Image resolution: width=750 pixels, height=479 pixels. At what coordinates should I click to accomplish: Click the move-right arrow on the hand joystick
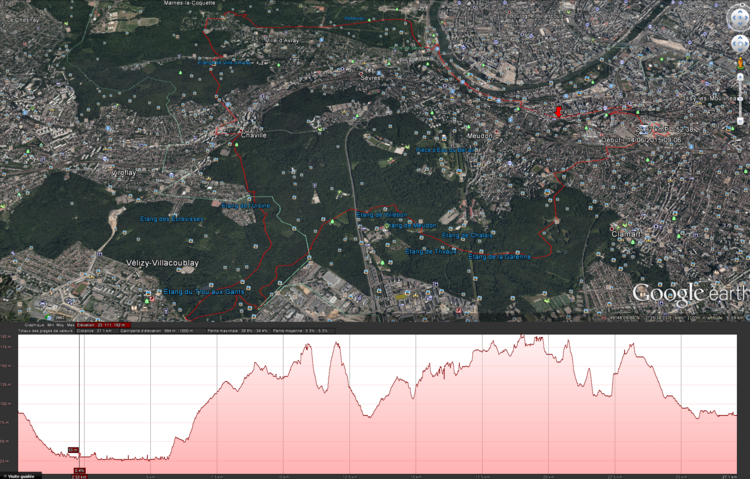point(746,44)
